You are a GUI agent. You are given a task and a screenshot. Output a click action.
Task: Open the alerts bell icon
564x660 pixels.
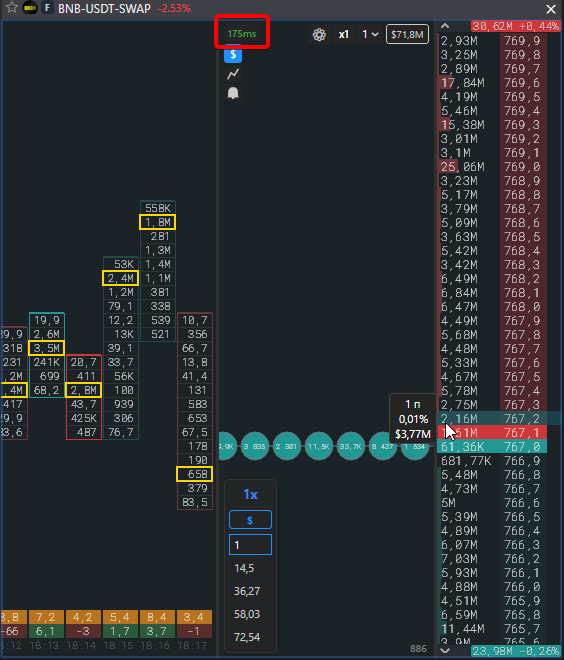tap(233, 93)
